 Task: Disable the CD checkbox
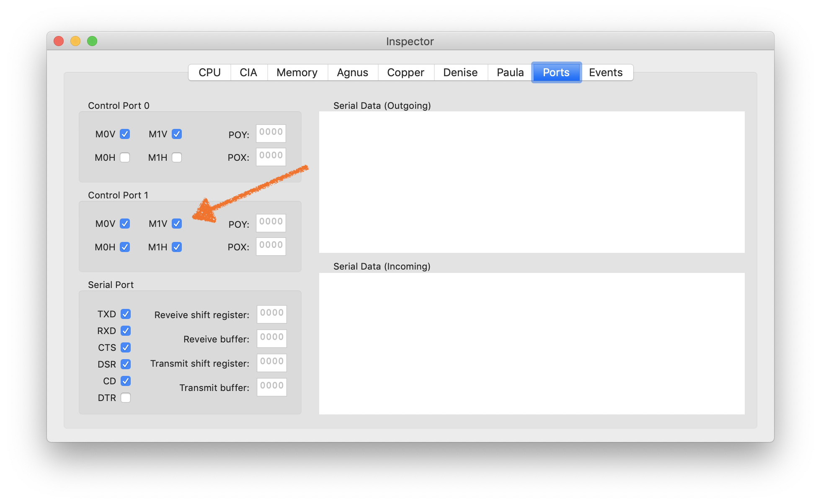(126, 381)
